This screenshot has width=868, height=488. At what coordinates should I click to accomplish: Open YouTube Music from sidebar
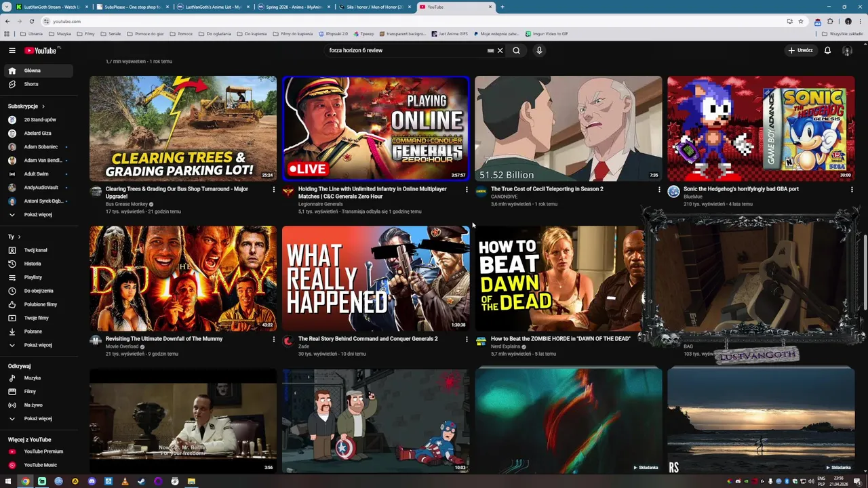(38, 465)
